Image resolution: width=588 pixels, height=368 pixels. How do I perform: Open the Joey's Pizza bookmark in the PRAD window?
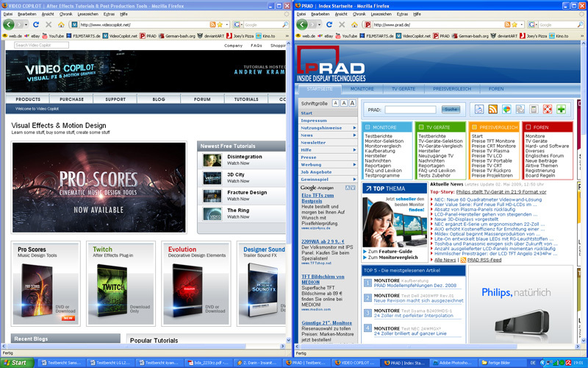point(533,36)
